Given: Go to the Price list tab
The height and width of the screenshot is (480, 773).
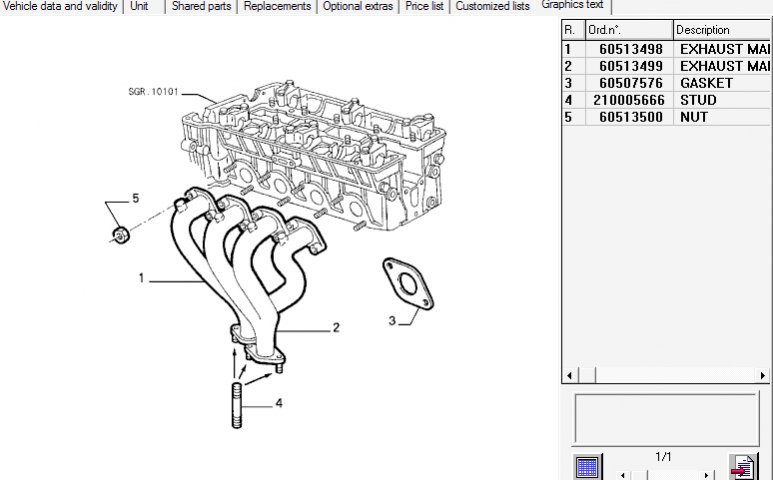Looking at the screenshot, I should tap(424, 6).
